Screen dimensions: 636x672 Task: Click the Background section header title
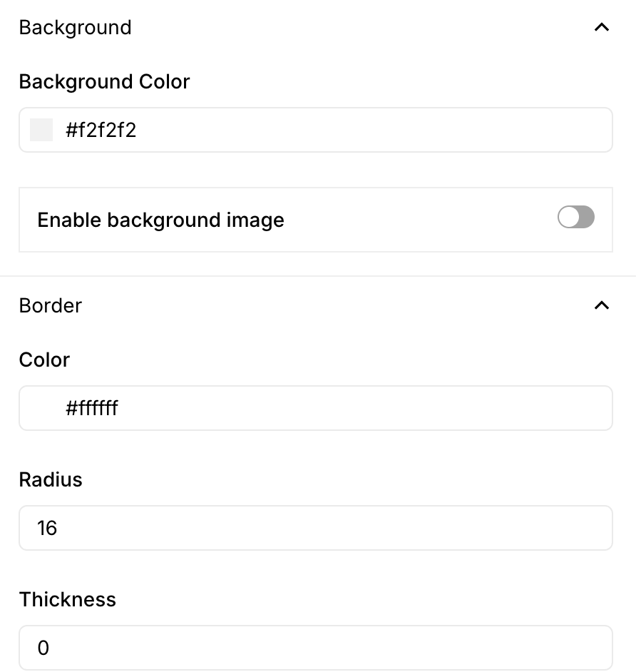[x=75, y=28]
